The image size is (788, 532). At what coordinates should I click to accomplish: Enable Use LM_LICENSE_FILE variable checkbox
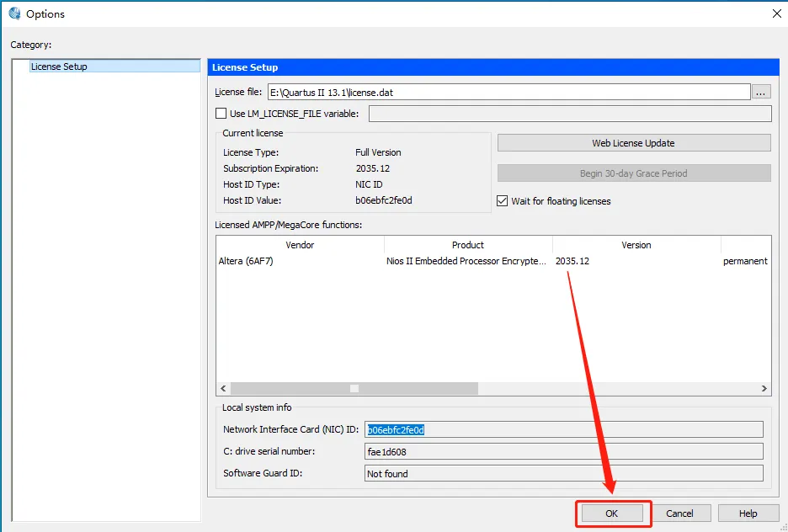tap(221, 114)
